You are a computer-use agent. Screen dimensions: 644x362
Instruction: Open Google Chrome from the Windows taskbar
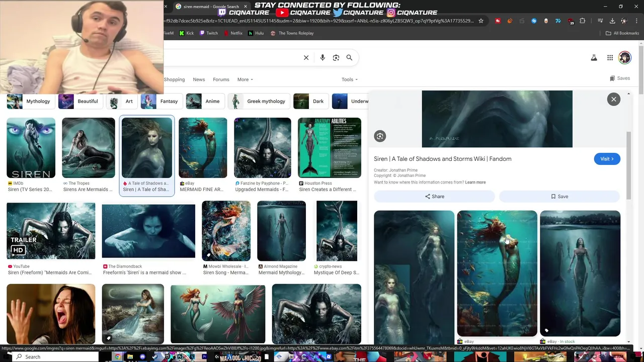117,356
